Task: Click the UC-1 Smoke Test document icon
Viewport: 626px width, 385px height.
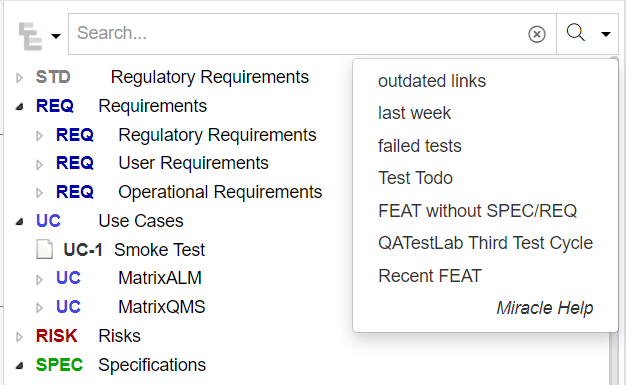Action: coord(44,250)
